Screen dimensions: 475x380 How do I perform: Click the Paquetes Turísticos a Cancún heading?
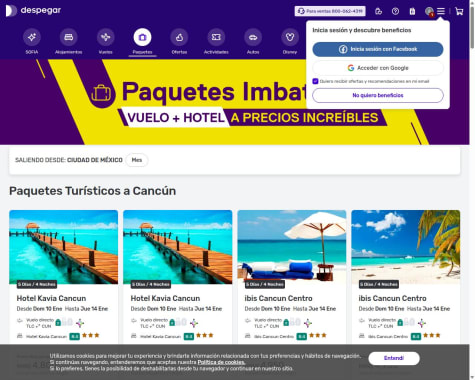tap(93, 191)
